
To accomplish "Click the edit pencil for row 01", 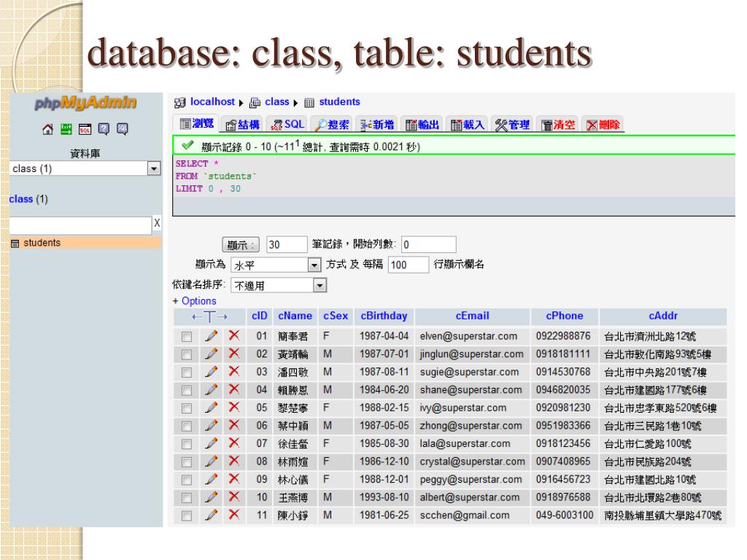I will click(212, 336).
